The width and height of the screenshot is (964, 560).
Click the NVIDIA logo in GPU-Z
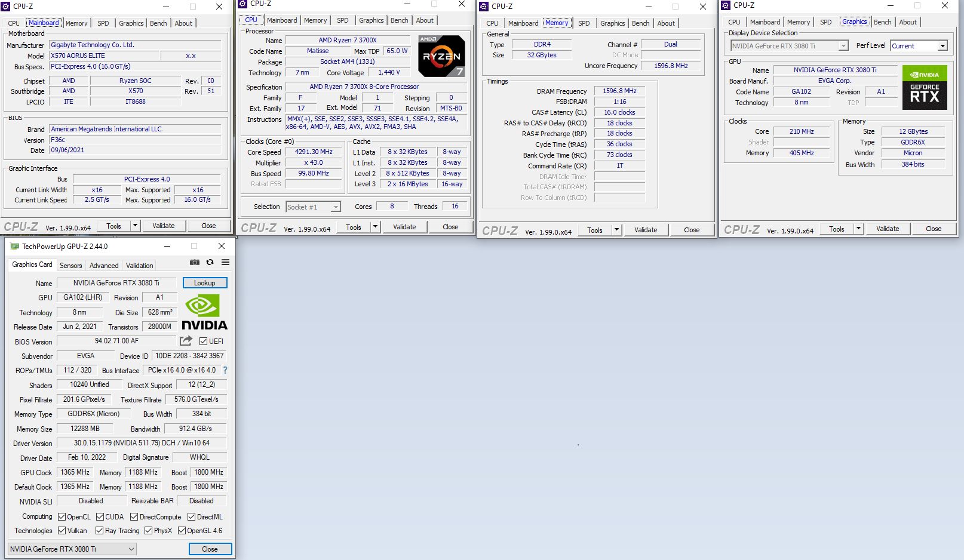(x=204, y=312)
